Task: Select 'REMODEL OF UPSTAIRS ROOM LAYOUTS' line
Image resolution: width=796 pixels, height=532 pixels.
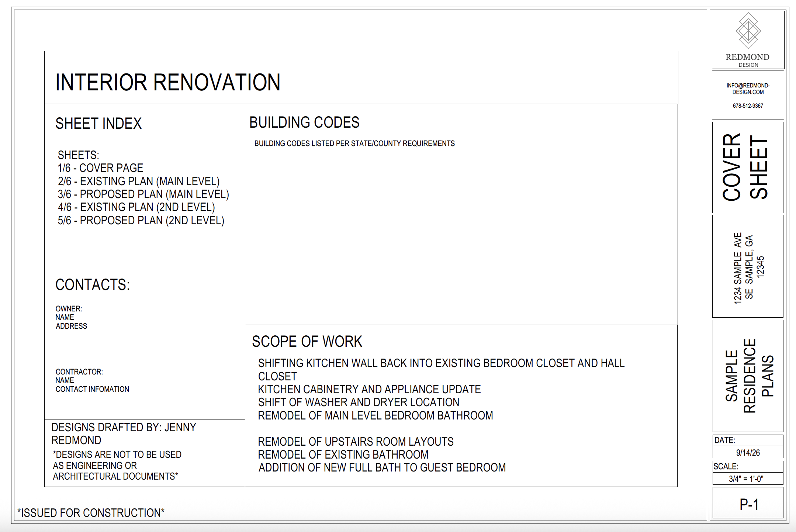Action: 356,442
